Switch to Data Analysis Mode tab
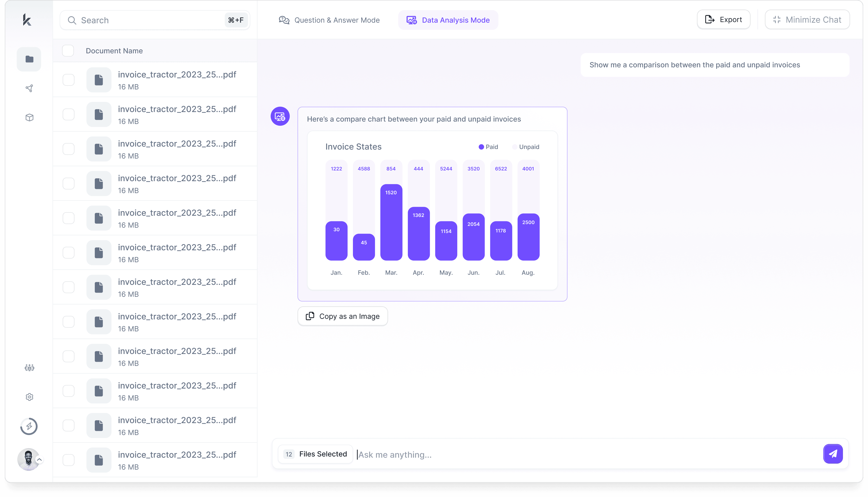 [448, 20]
